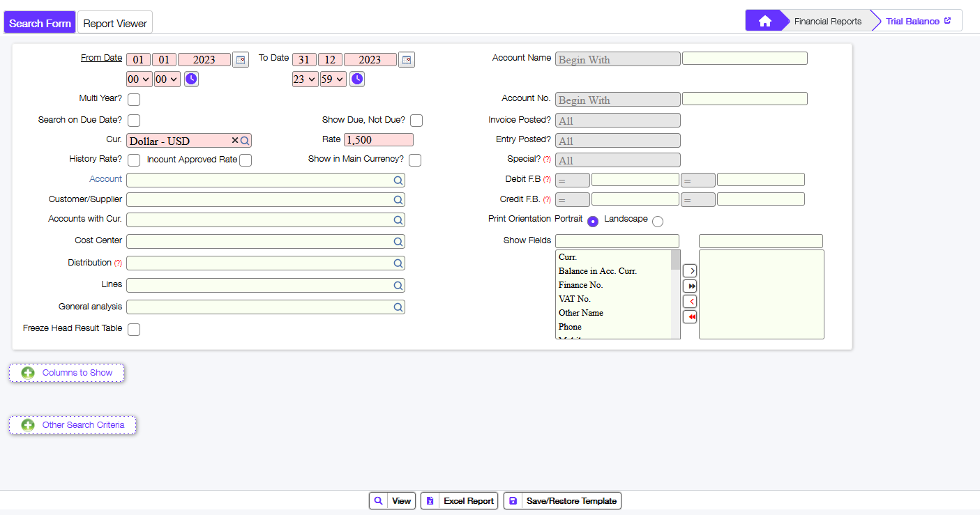Viewport: 980px width, 515px height.
Task: Open Account Name Begin With dropdown
Action: 618,59
